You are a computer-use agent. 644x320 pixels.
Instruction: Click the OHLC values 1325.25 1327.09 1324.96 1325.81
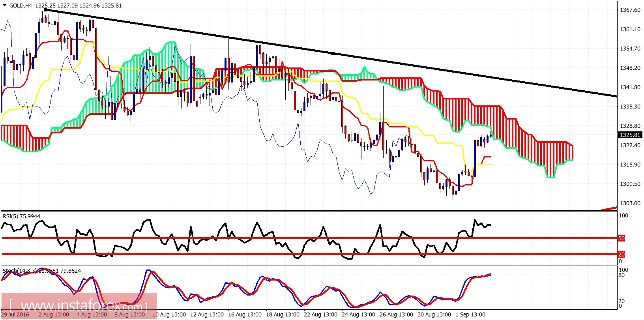click(79, 6)
